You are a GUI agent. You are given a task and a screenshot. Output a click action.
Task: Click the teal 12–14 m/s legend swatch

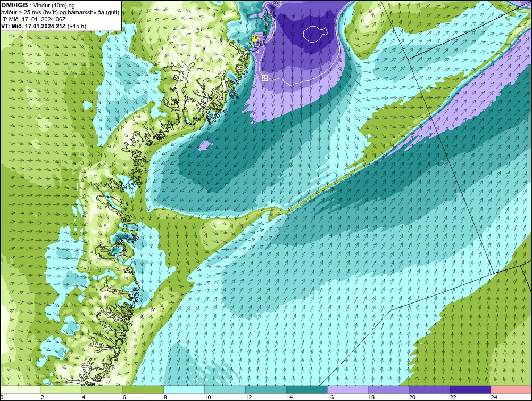pyautogui.click(x=266, y=389)
